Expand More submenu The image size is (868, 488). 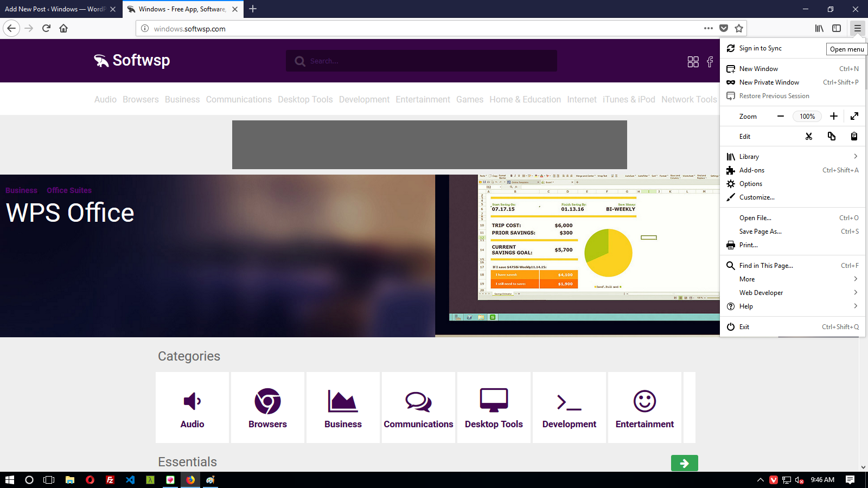(x=793, y=279)
